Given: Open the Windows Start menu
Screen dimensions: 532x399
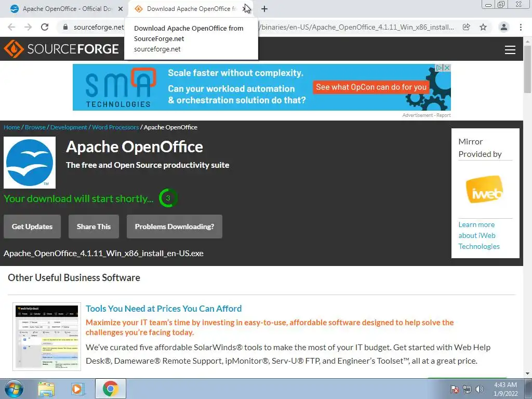Looking at the screenshot, I should click(x=14, y=389).
